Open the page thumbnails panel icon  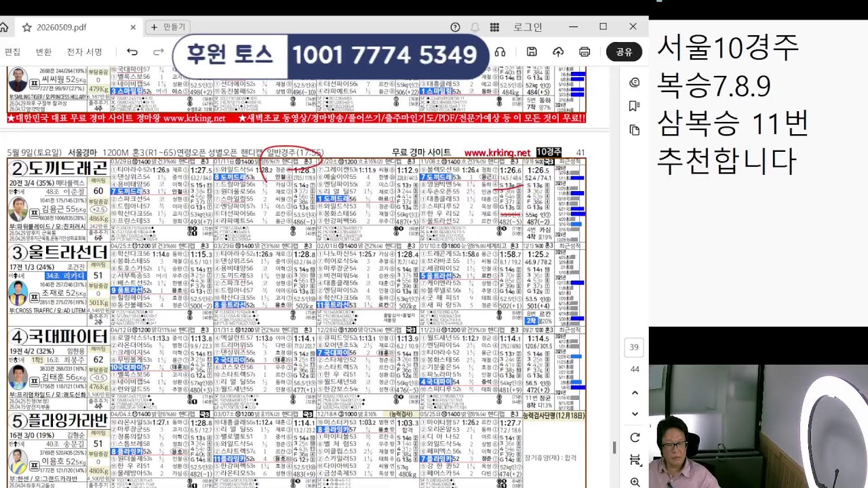(x=635, y=129)
